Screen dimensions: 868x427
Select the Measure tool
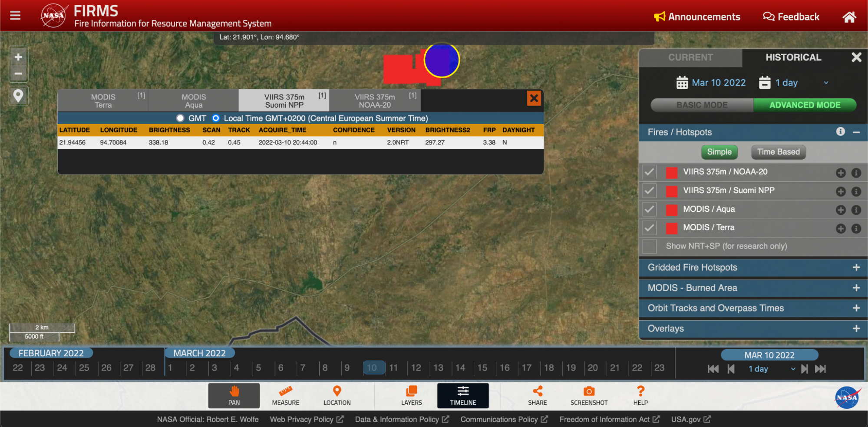286,395
